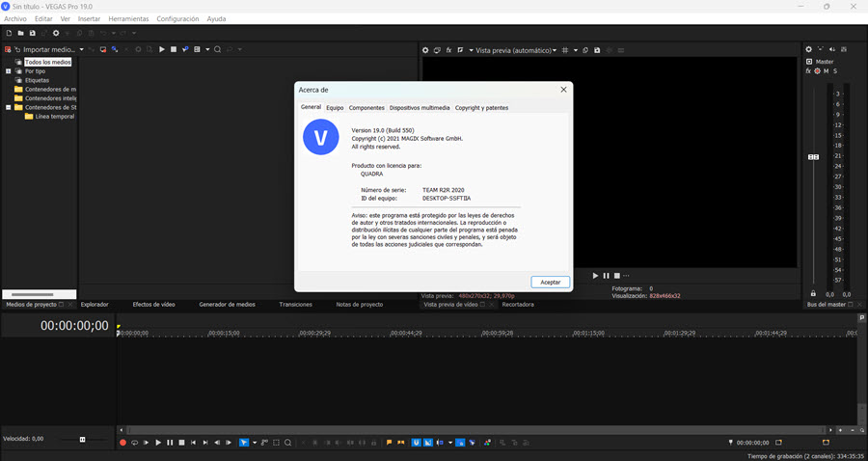
Task: Toggle Master bus solo S button
Action: click(x=835, y=71)
